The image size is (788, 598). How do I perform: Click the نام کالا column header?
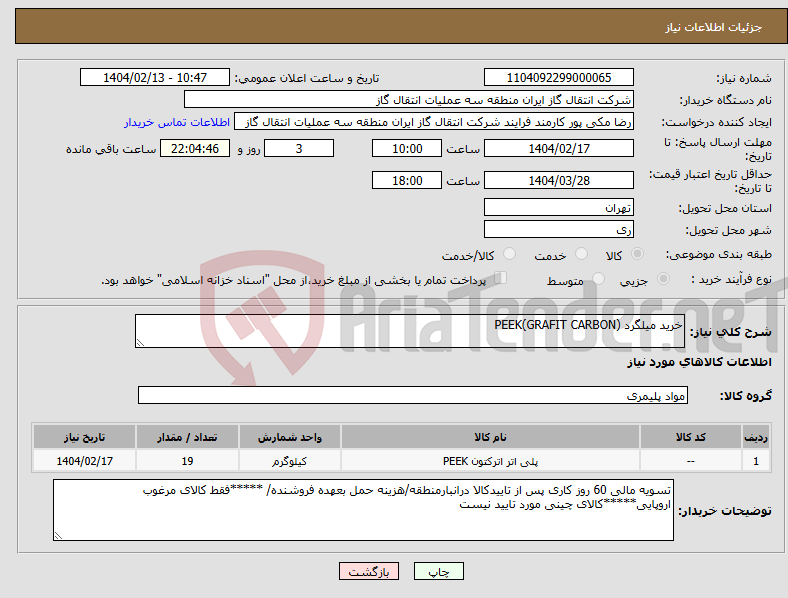coord(490,437)
